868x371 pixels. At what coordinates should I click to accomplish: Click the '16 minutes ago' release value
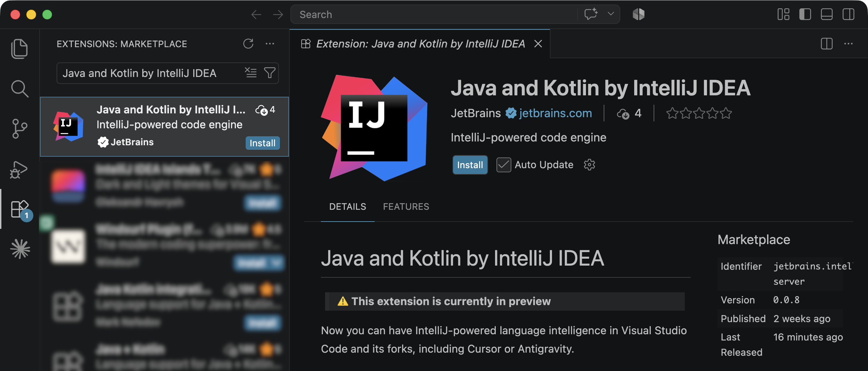tap(808, 337)
